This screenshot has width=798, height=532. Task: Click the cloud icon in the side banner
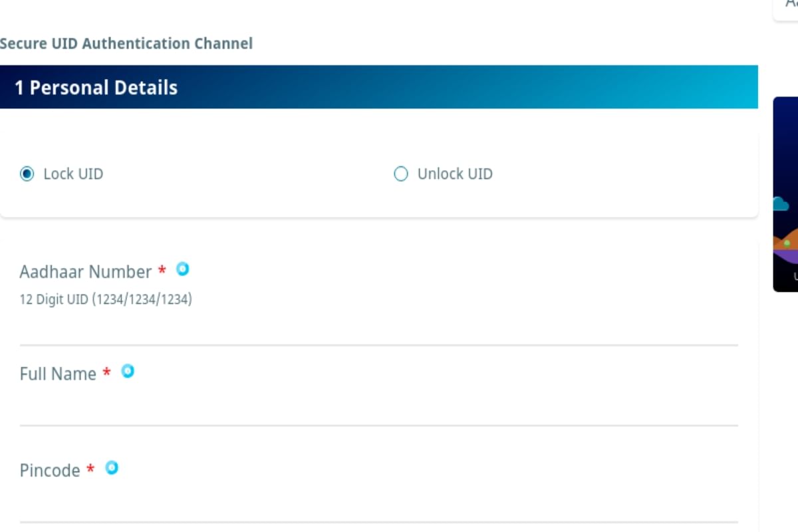[781, 203]
